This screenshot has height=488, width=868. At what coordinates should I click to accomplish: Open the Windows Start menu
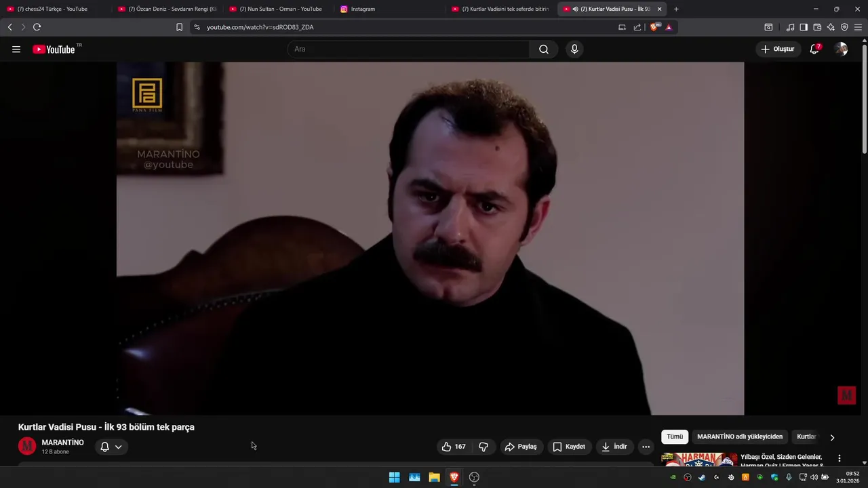[x=394, y=477]
